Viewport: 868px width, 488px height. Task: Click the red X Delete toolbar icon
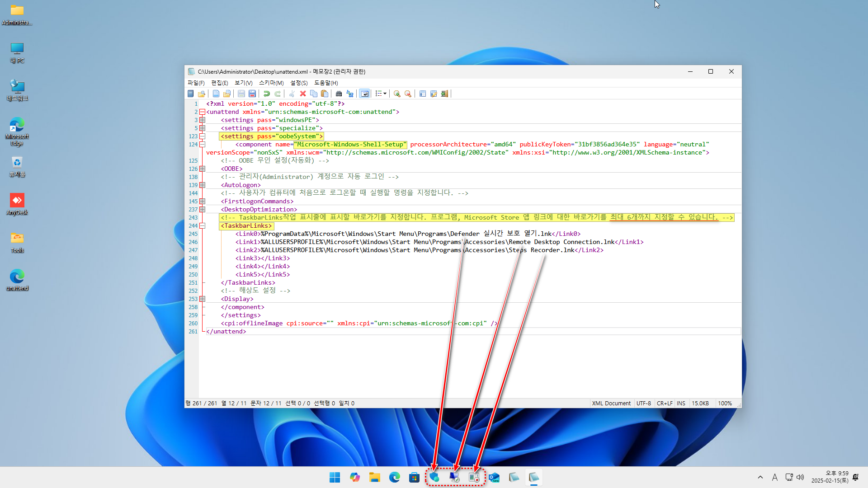[x=303, y=94]
